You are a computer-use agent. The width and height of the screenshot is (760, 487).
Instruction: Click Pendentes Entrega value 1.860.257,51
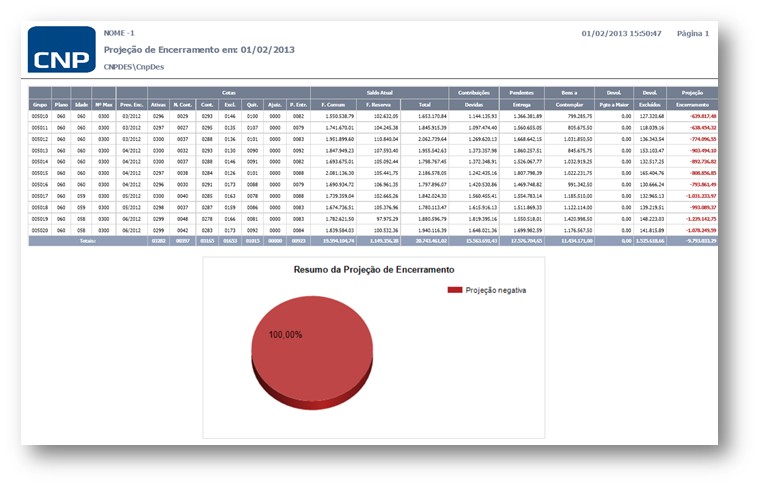(528, 151)
